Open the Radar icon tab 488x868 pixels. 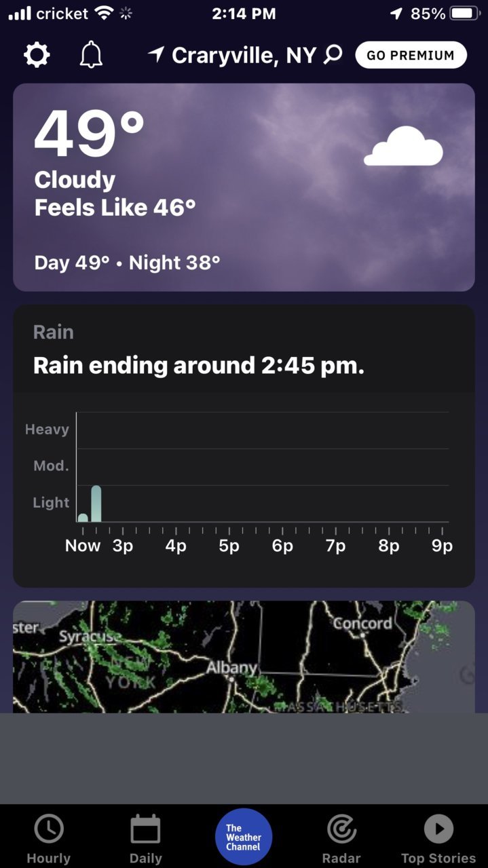pyautogui.click(x=341, y=829)
